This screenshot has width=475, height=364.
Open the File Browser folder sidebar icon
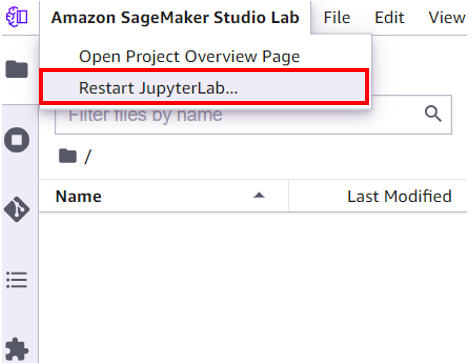tap(17, 69)
